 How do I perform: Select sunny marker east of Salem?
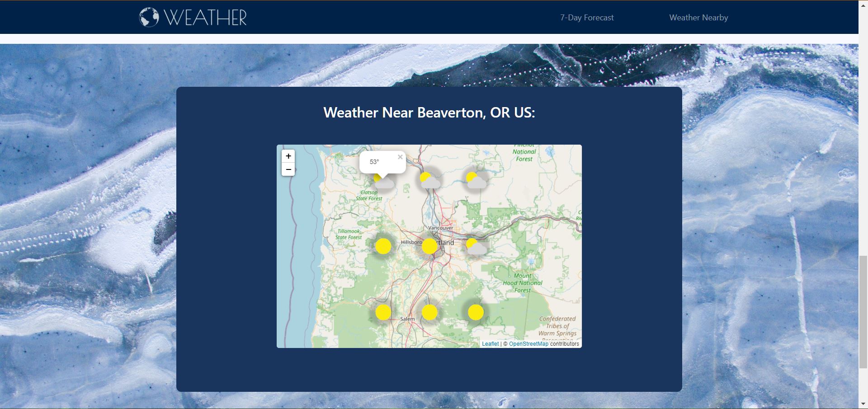[429, 312]
